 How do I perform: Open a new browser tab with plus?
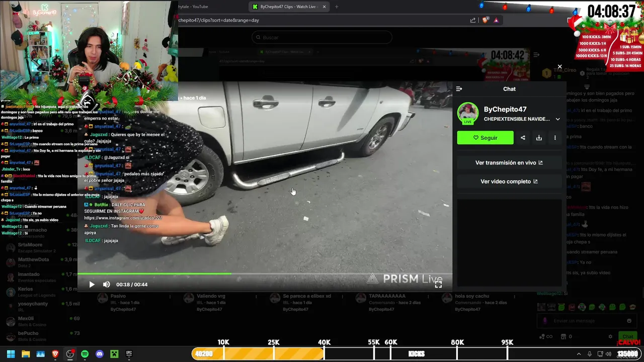tap(337, 7)
